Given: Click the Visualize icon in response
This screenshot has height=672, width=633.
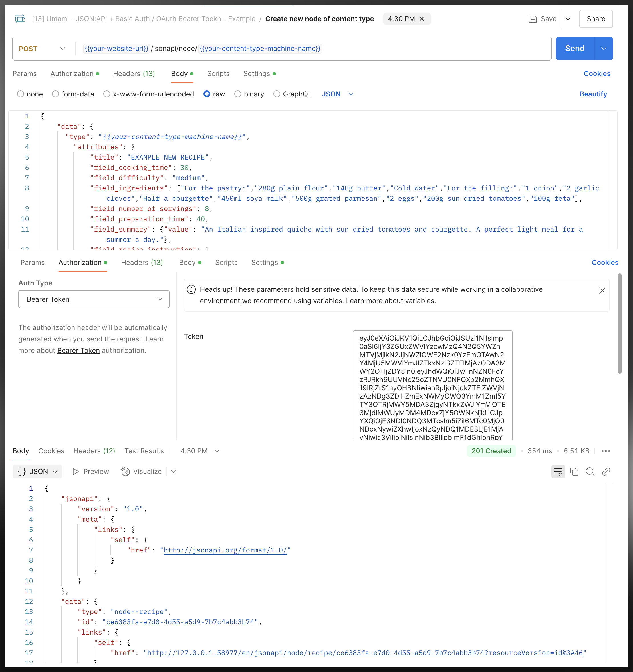Looking at the screenshot, I should click(125, 472).
